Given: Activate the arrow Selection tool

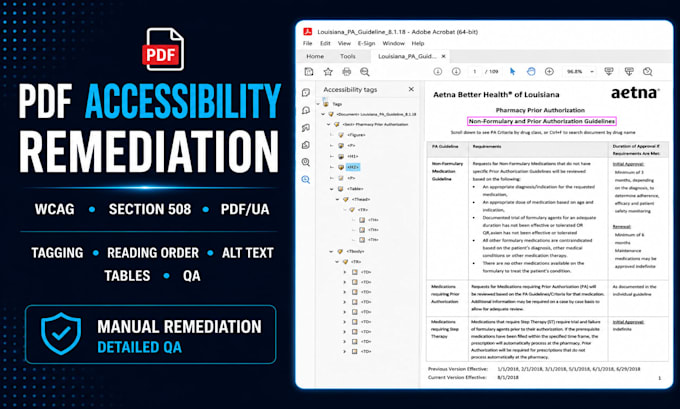Looking at the screenshot, I should (x=513, y=72).
